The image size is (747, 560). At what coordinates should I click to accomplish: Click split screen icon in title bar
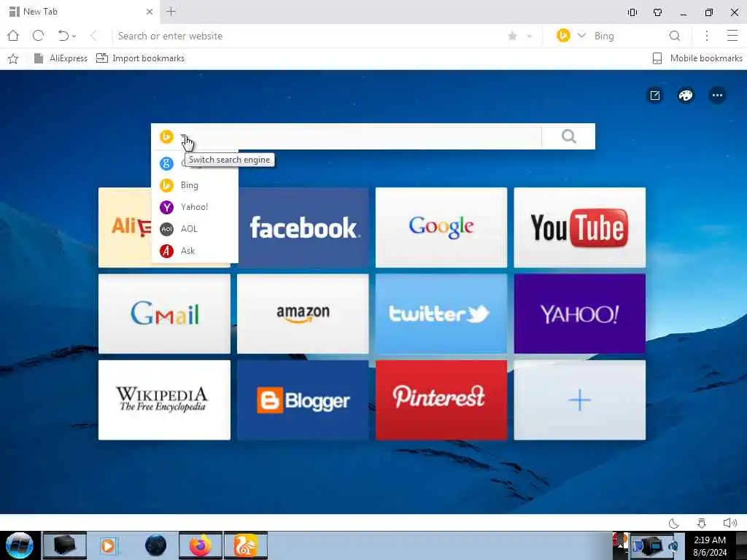click(x=632, y=12)
